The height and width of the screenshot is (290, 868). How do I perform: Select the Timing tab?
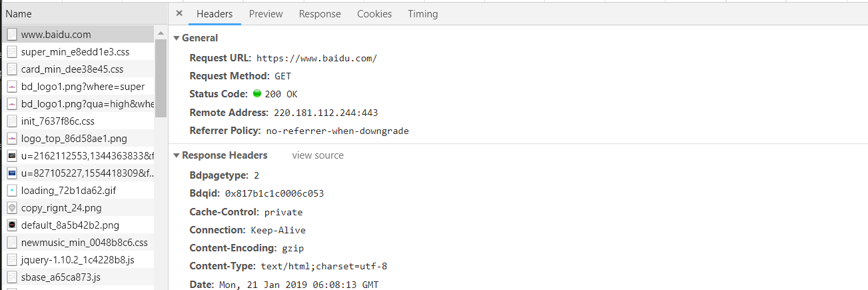click(x=423, y=14)
